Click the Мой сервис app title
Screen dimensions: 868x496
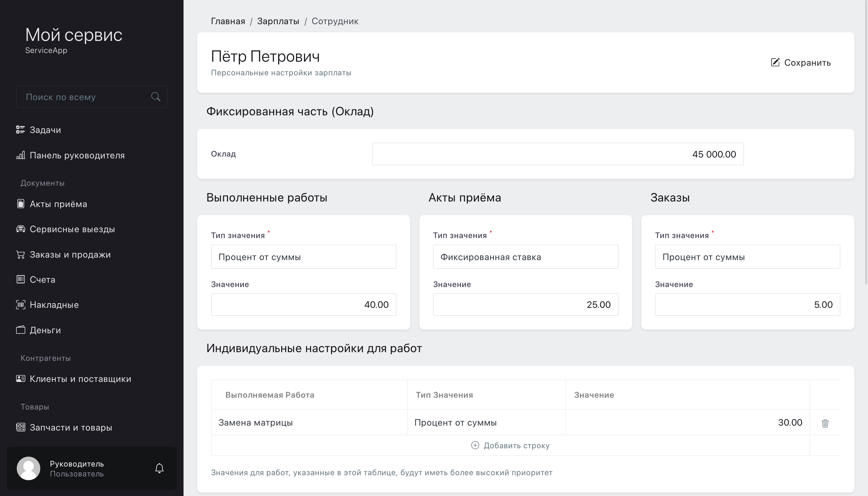73,35
